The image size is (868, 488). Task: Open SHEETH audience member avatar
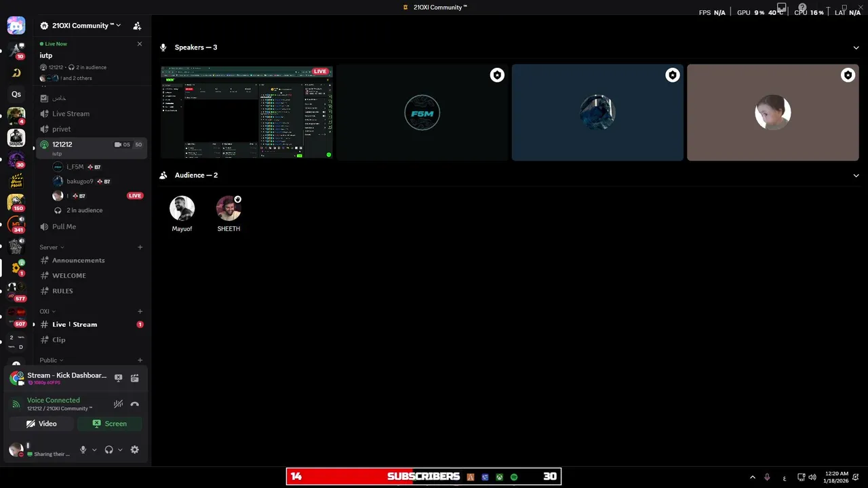click(x=229, y=208)
